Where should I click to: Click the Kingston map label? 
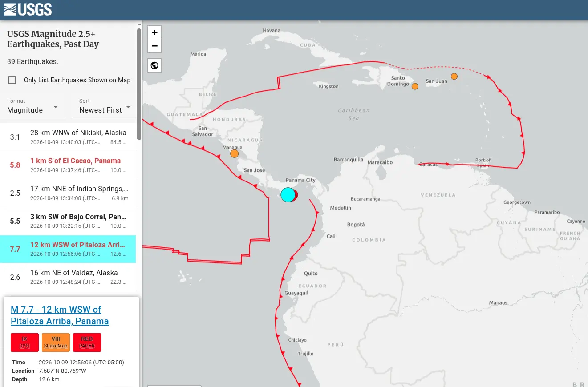(x=328, y=86)
